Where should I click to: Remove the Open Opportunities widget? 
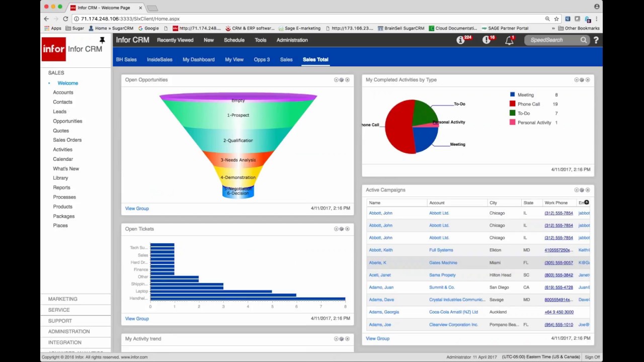click(x=347, y=80)
